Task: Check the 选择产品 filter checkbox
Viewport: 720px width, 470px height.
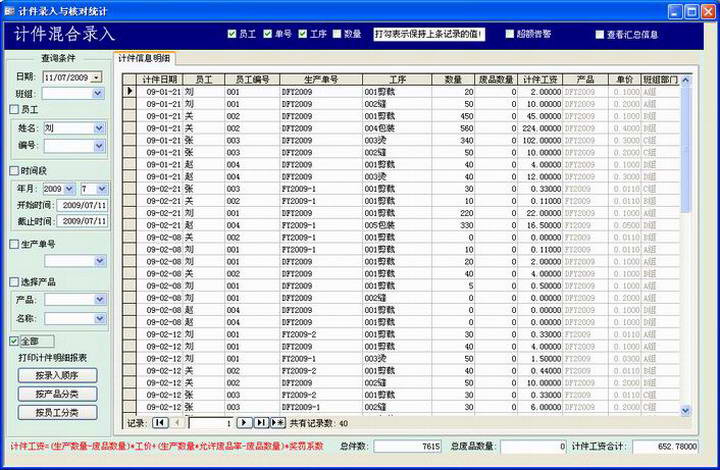Action: pyautogui.click(x=14, y=282)
